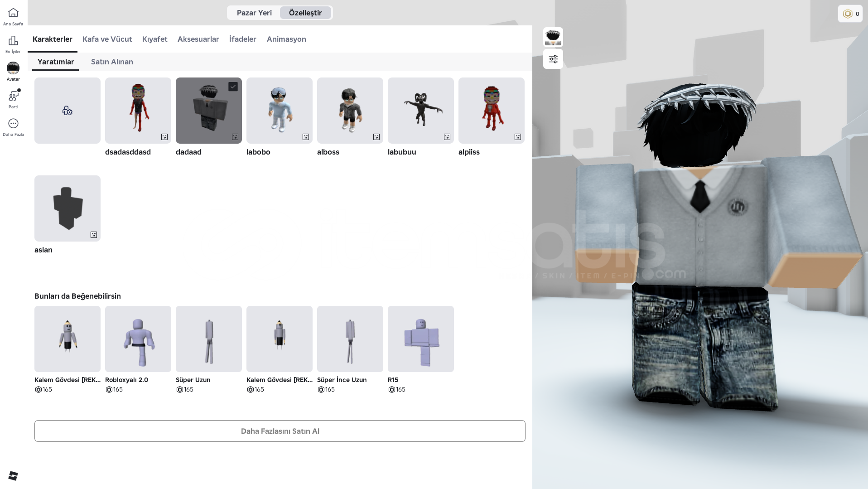Switch to Pazar Yeri
Viewport: 868px width, 489px height.
(254, 13)
